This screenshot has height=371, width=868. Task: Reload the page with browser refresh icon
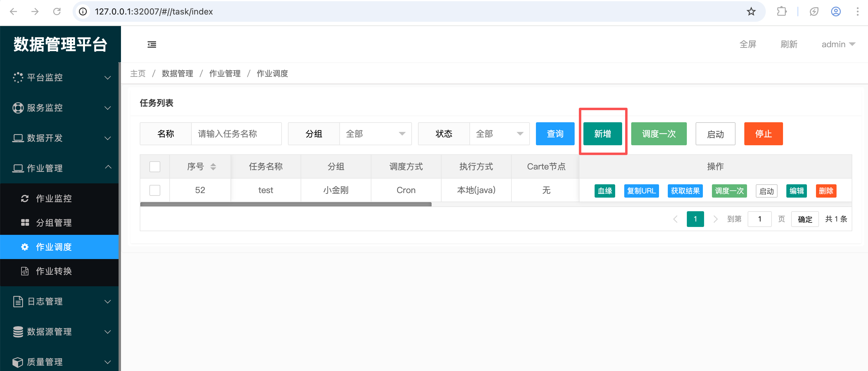57,11
